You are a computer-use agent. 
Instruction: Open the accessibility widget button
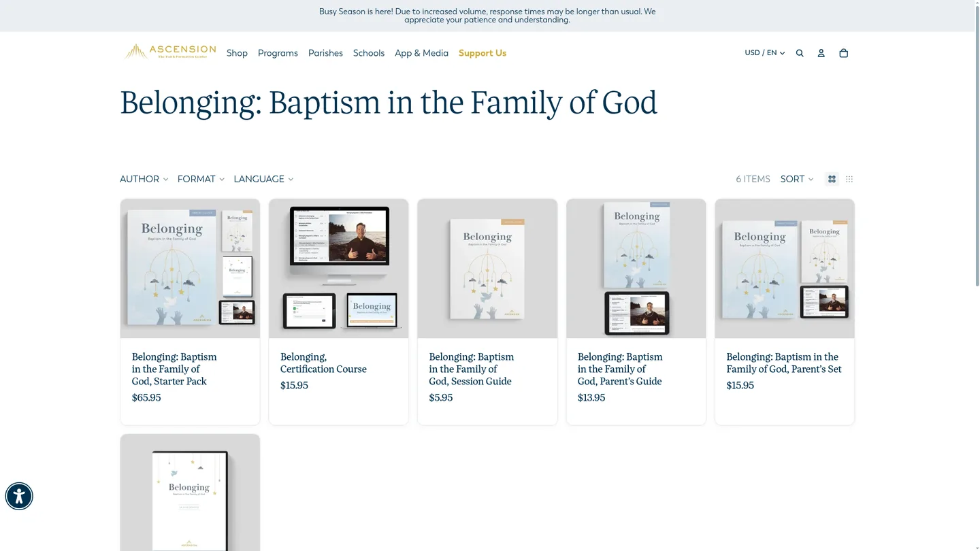[x=19, y=496]
